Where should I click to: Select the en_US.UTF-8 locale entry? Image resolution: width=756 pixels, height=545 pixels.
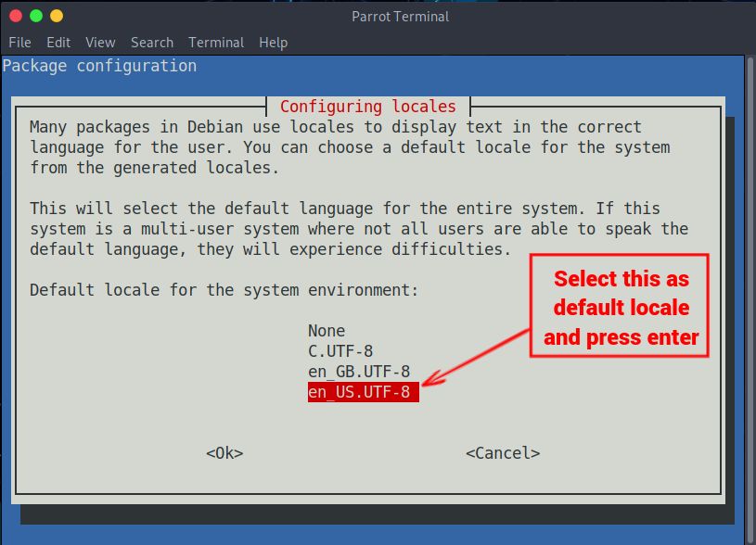click(362, 392)
